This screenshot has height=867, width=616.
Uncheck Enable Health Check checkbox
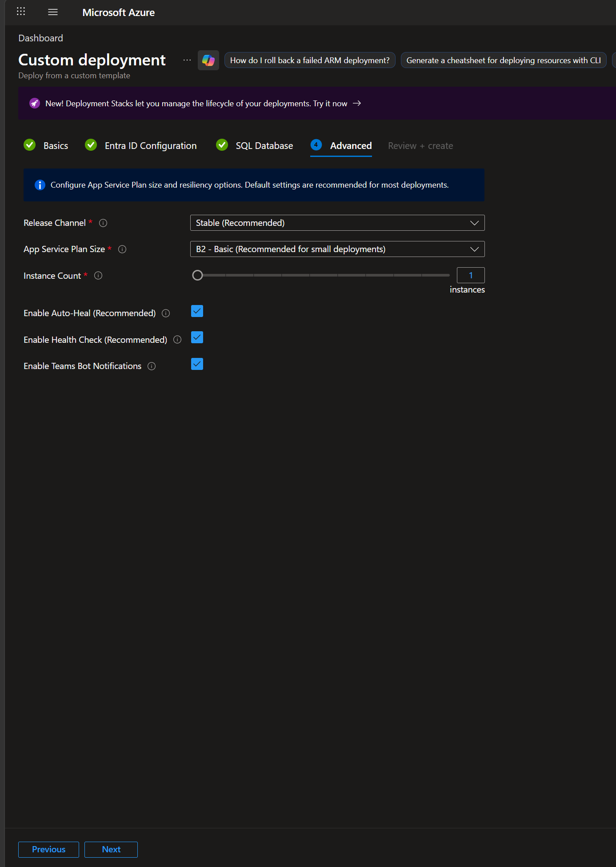tap(197, 337)
